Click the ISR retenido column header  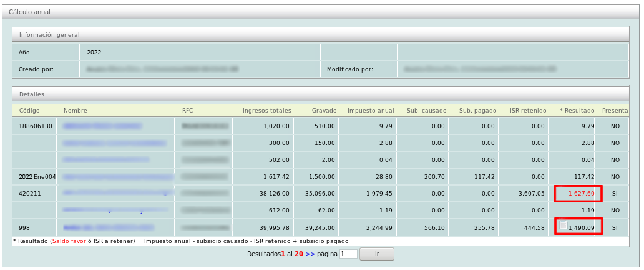pyautogui.click(x=527, y=111)
